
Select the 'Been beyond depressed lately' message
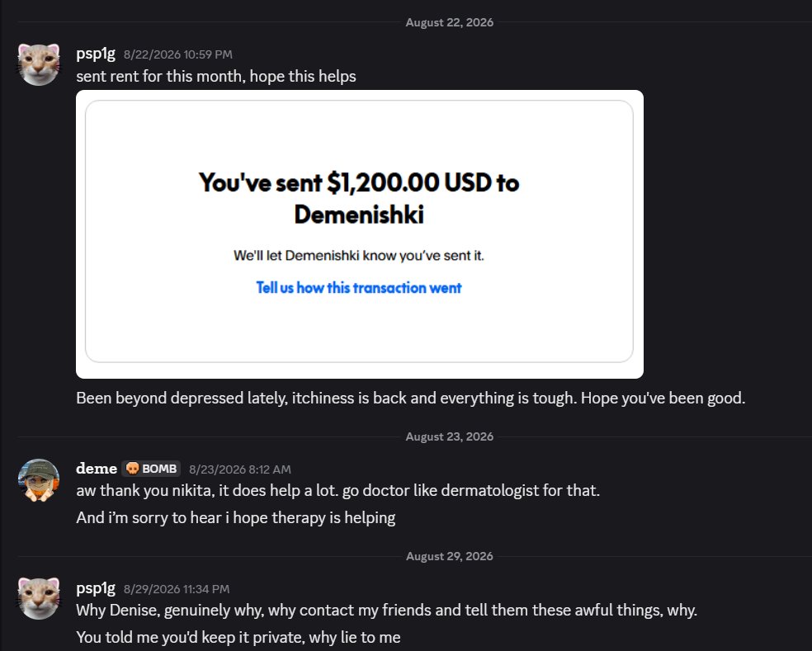click(411, 399)
